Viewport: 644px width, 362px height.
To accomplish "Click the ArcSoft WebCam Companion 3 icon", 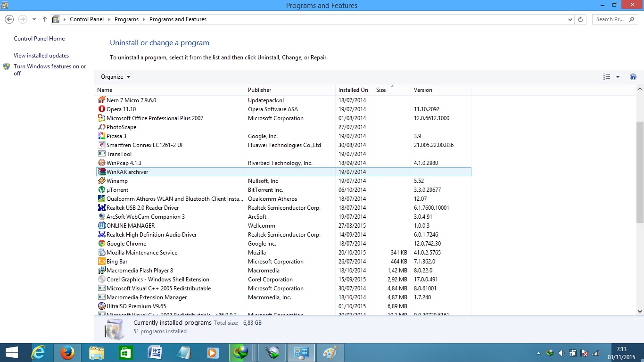I will pos(101,216).
